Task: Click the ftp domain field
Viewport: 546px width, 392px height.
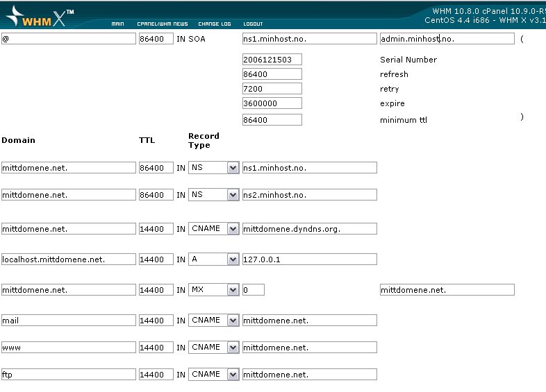Action: (69, 375)
